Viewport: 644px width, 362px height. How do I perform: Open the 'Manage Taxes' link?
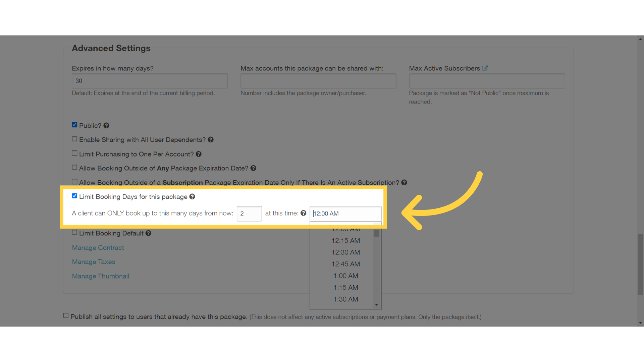[93, 261]
